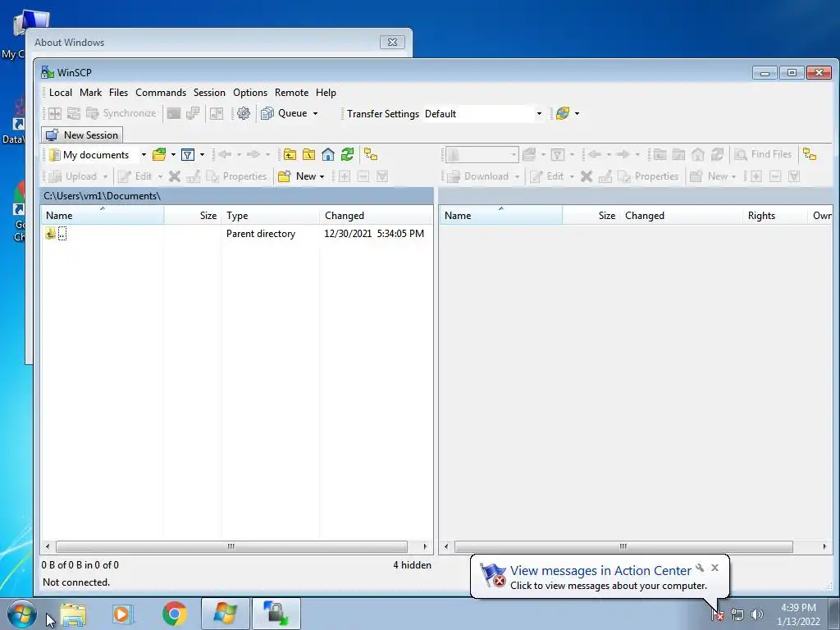Open Google Chrome from the taskbar
This screenshot has height=630, width=840.
coord(175,614)
